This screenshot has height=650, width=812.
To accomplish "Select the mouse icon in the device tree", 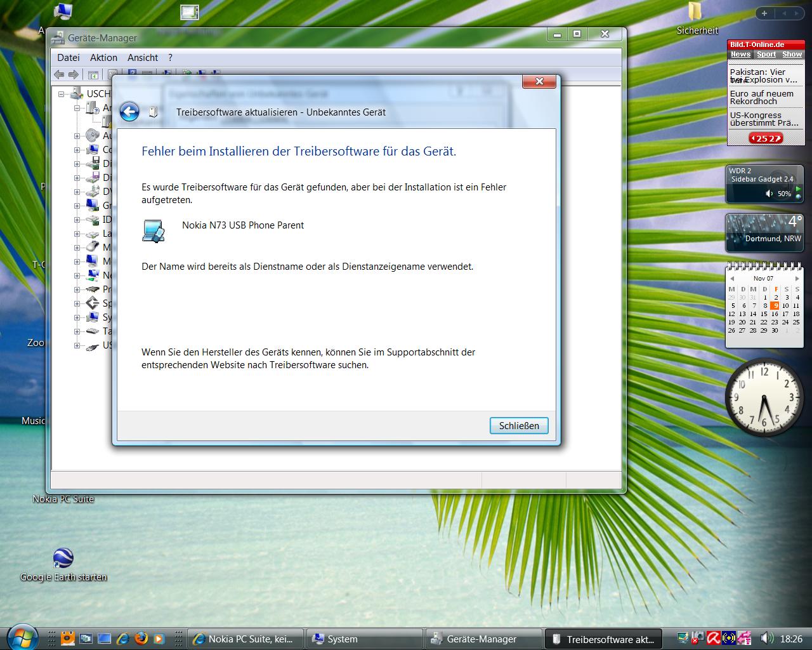I will (x=93, y=247).
